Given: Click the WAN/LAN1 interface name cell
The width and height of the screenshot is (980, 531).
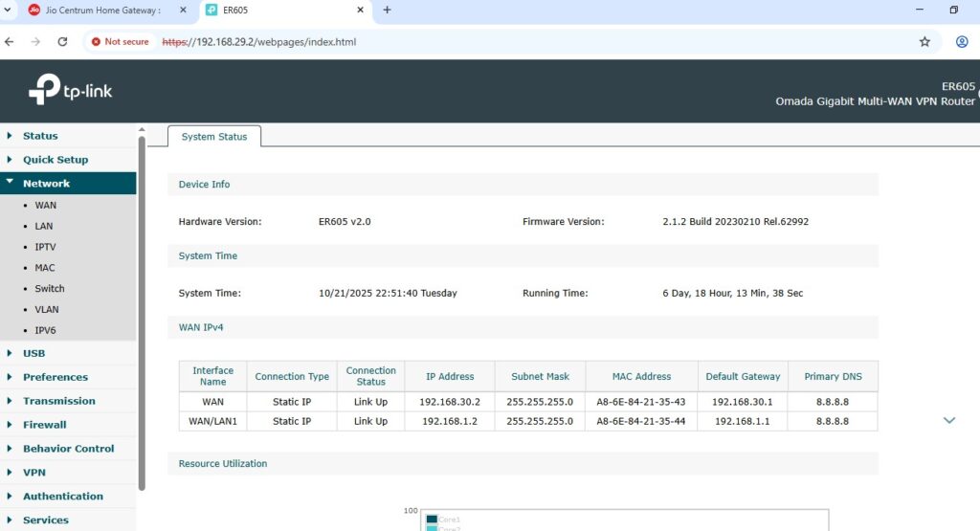Looking at the screenshot, I should [x=212, y=421].
